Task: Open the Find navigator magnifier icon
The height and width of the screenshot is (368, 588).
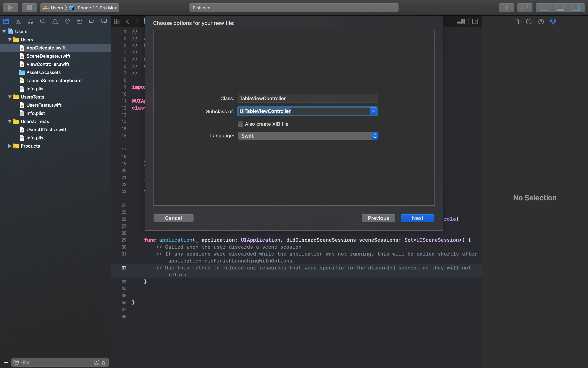Action: [43, 21]
